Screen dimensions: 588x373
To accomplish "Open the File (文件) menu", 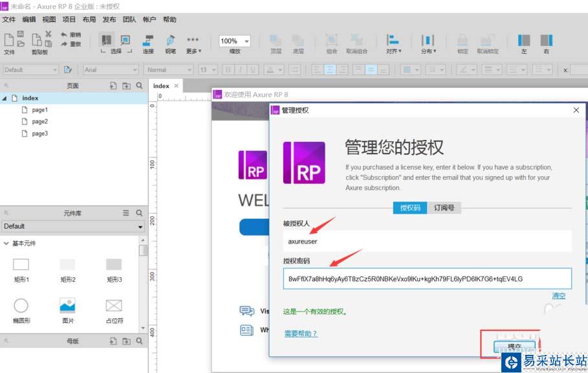I will tap(8, 19).
